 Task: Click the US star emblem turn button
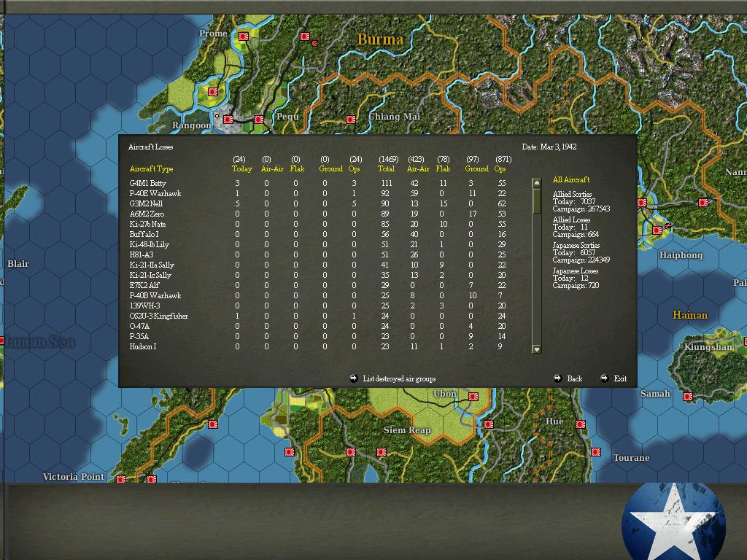(x=673, y=521)
